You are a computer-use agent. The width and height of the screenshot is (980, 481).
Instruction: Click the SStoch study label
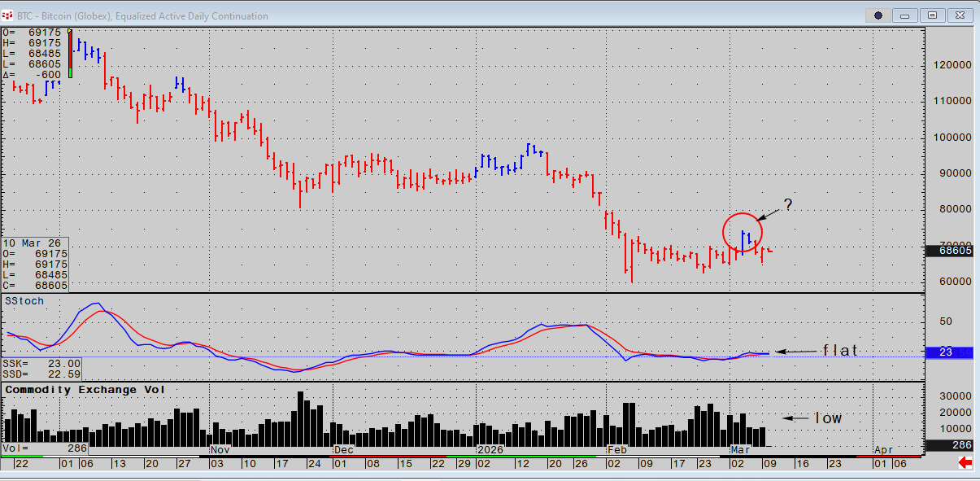[x=24, y=301]
